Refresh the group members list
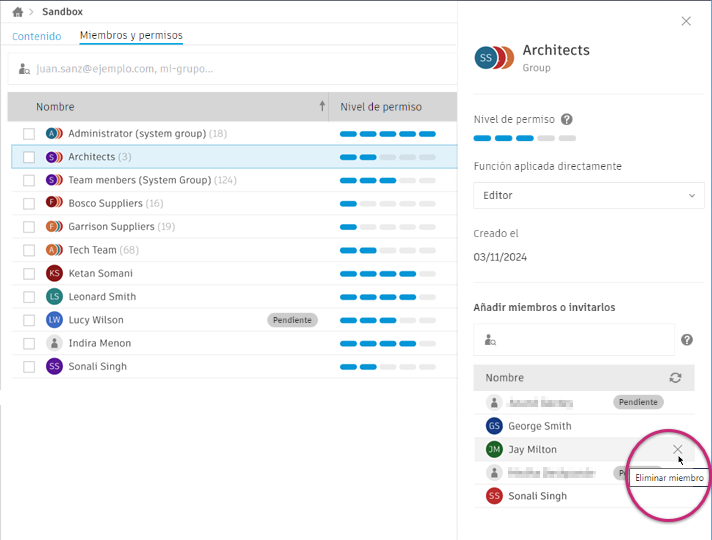This screenshot has height=540, width=712. 675,378
